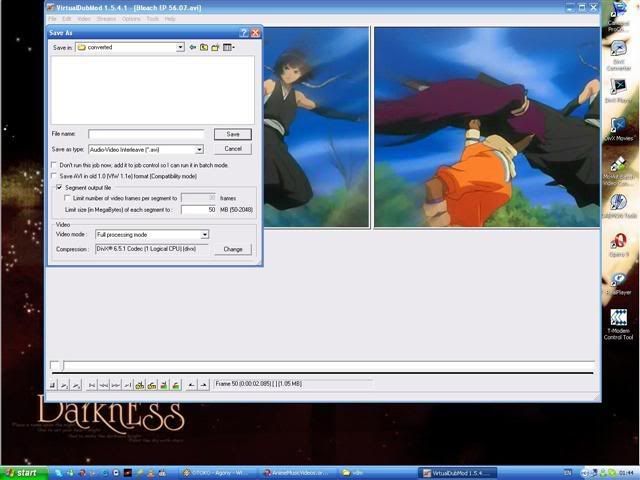Set selection start mark-in
Image resolution: width=640 pixels, height=480 pixels.
191,384
